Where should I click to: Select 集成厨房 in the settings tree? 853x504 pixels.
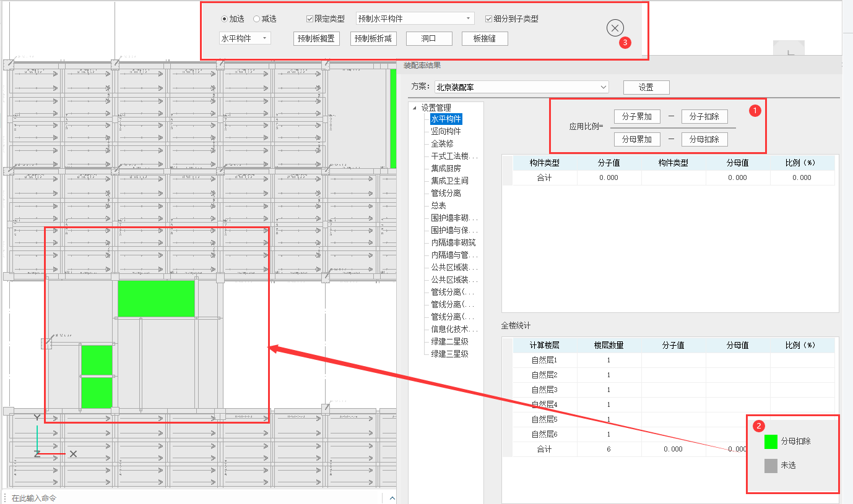pos(446,168)
